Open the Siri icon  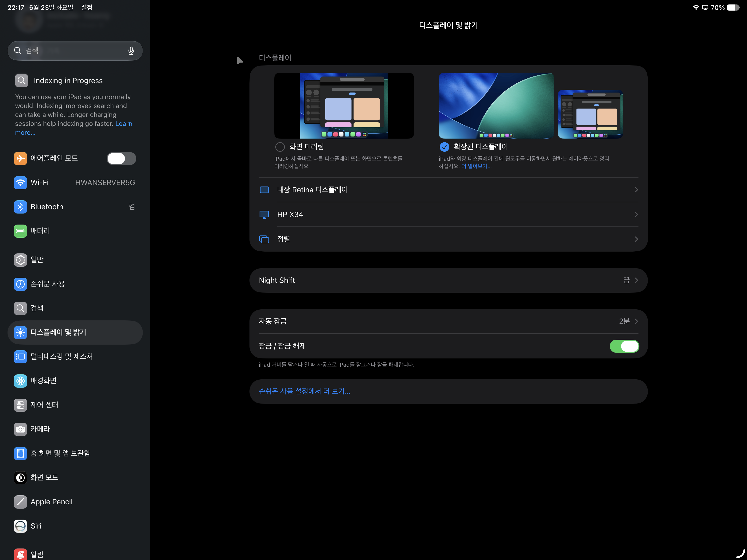point(20,526)
